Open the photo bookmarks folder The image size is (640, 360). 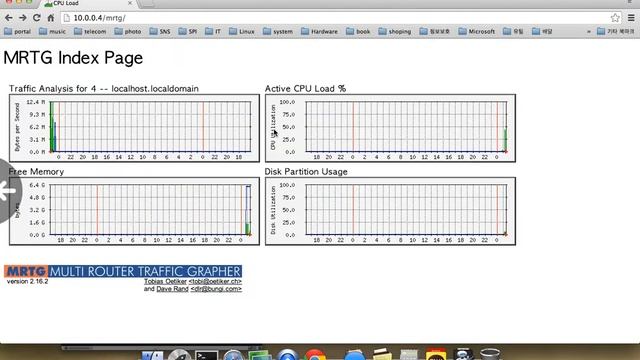tap(128, 31)
